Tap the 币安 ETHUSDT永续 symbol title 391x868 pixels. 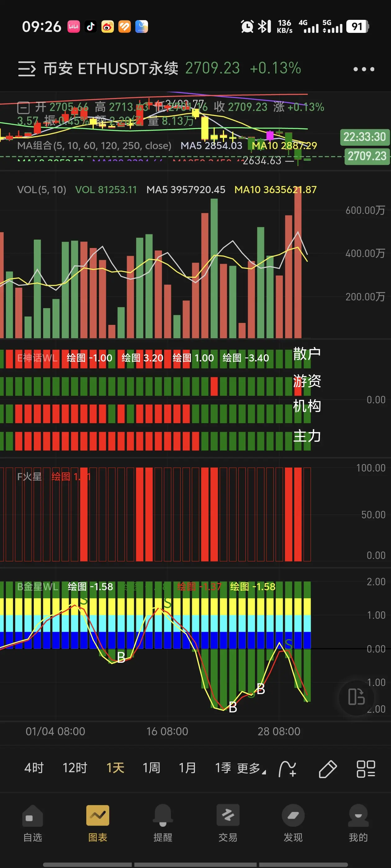(x=111, y=69)
